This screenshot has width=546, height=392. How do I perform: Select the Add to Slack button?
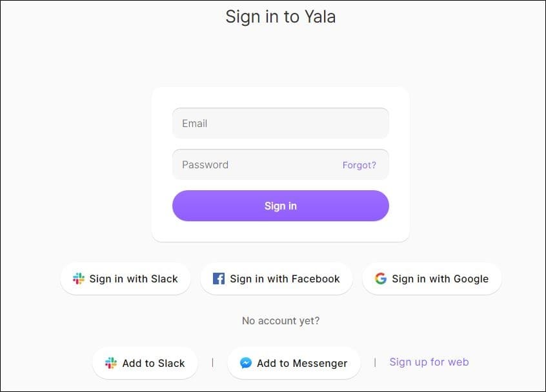click(x=145, y=363)
